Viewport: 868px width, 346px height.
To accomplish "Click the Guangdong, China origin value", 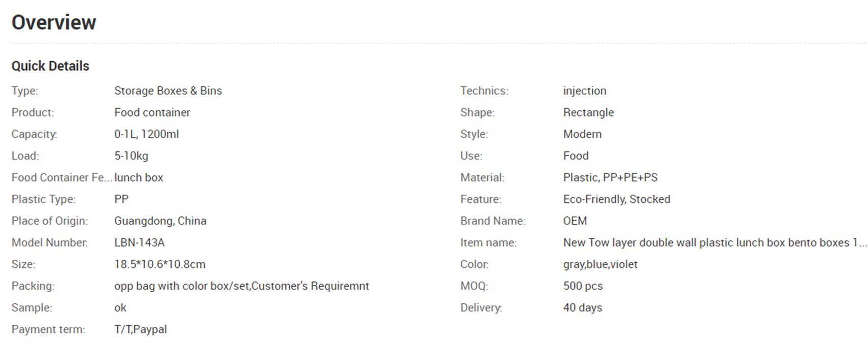I will pos(160,221).
